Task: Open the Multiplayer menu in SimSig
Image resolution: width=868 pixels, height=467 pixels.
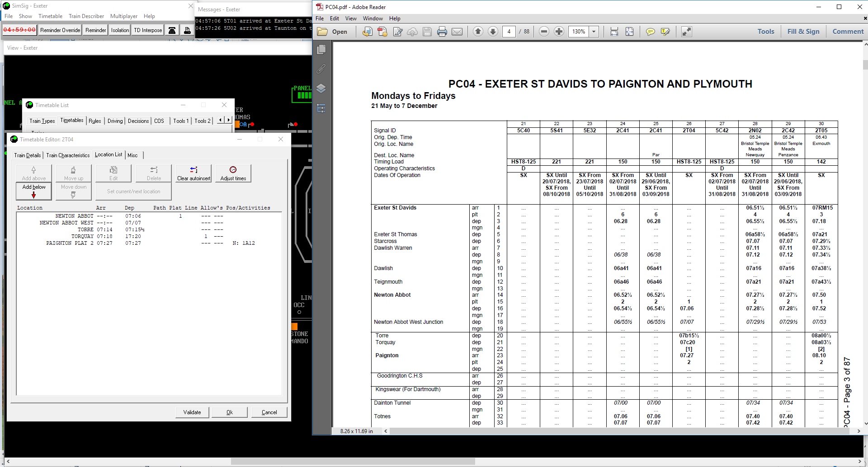Action: click(124, 16)
